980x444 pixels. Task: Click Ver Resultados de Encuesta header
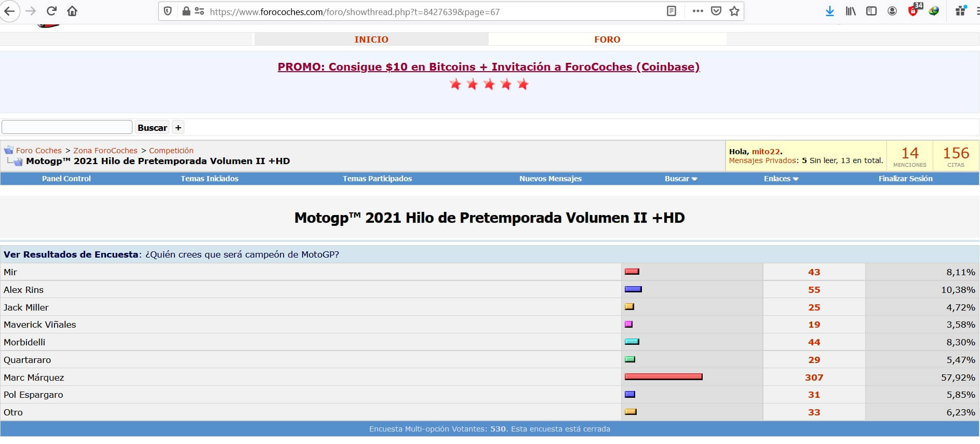[71, 254]
